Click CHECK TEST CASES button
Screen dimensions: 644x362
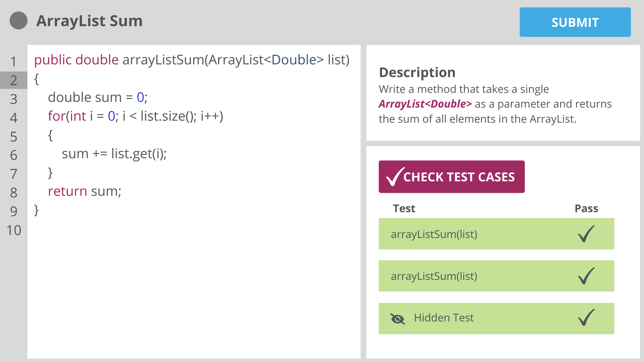(x=451, y=177)
